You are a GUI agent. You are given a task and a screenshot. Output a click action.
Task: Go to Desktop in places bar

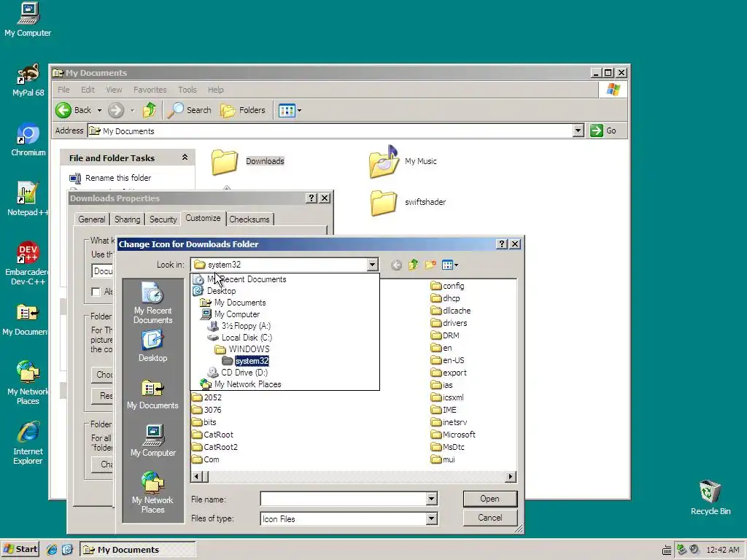[x=153, y=346]
